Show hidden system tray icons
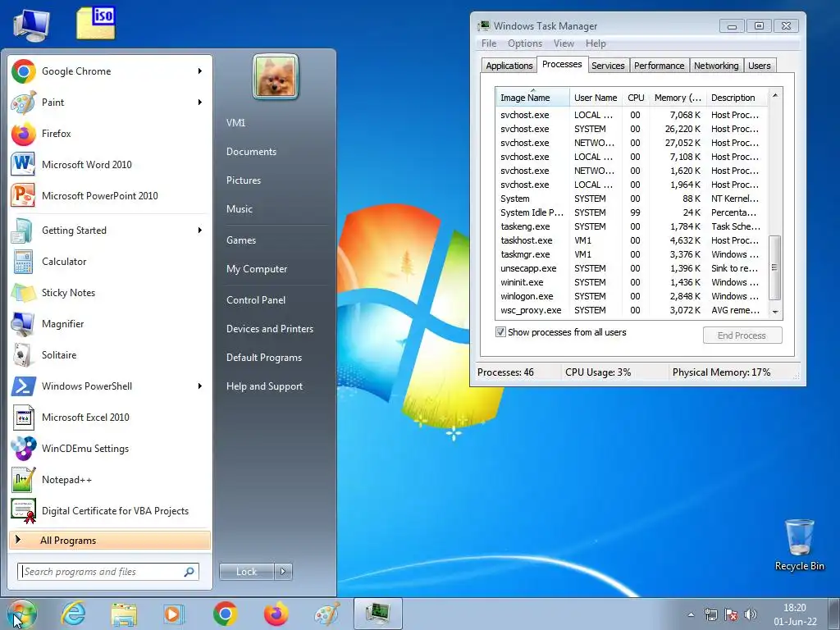The height and width of the screenshot is (630, 840). (x=691, y=615)
